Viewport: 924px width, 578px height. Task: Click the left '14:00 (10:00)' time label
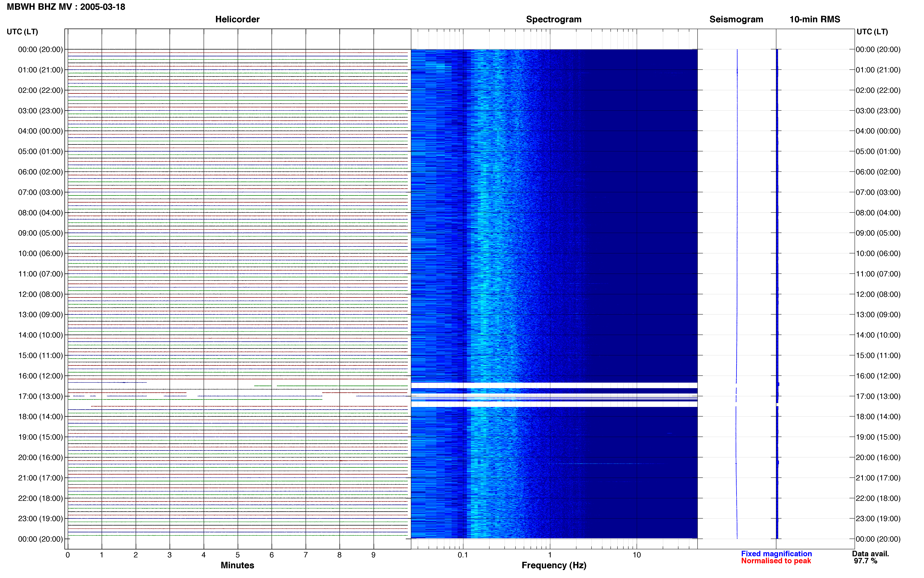click(41, 335)
